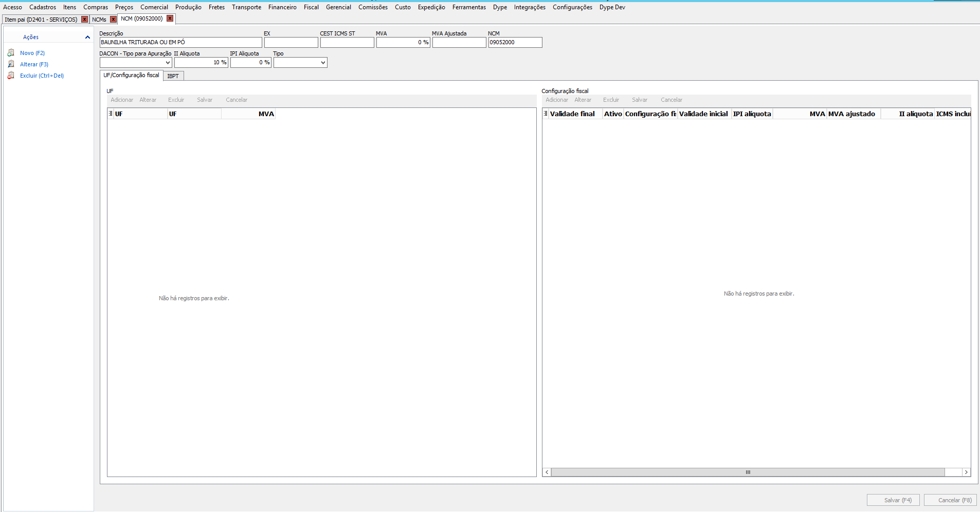Close the NCM (09052000) tab

170,19
